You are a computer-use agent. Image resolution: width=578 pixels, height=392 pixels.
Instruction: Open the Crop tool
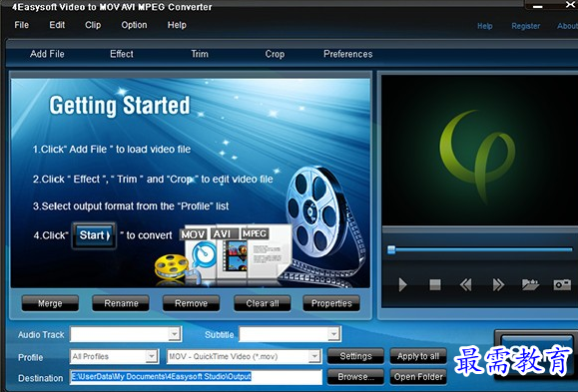(x=275, y=54)
